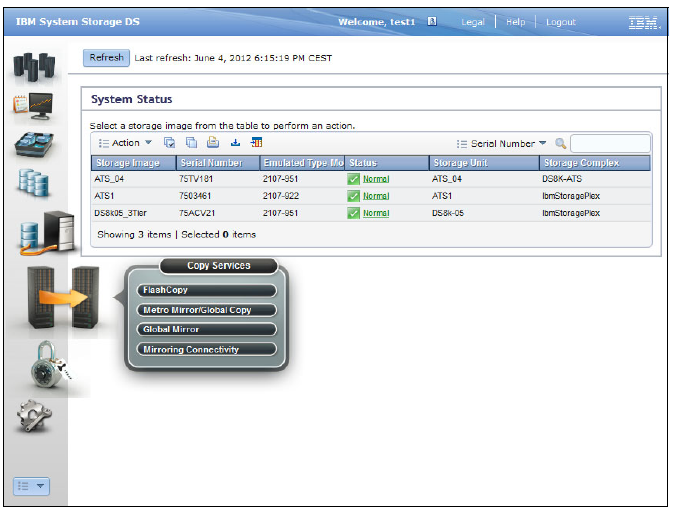Click the print table toolbar icon
The height and width of the screenshot is (511, 676).
pos(213,142)
